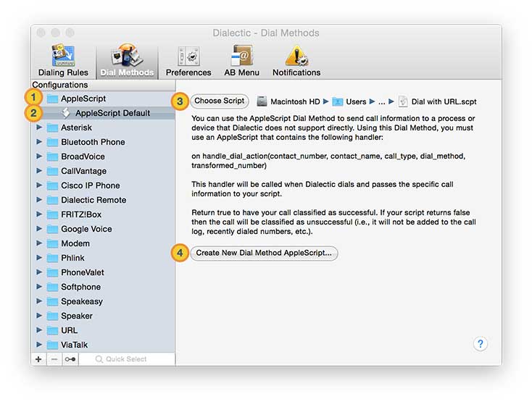532x402 pixels.
Task: Expand the PhoneValet group
Action: coord(39,272)
